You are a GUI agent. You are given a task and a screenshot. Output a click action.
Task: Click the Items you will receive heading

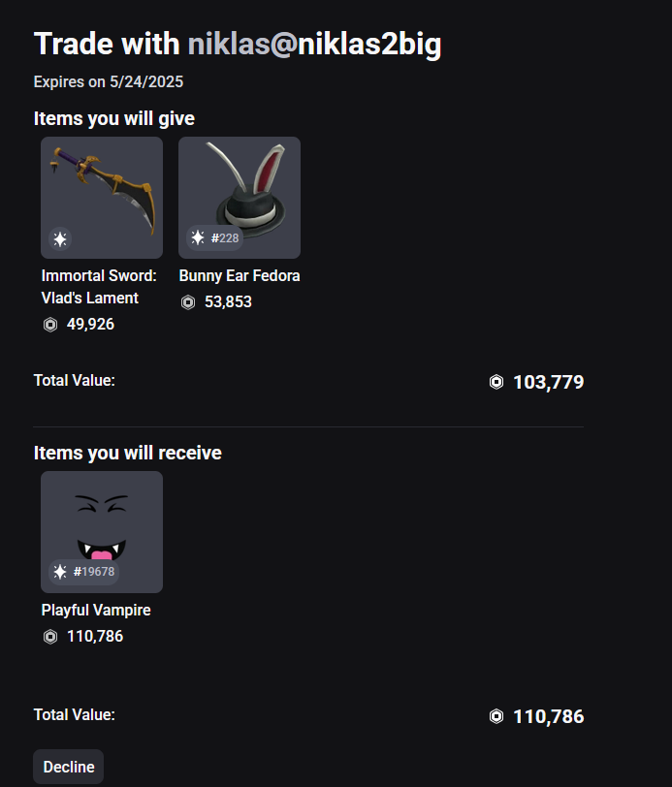click(x=126, y=453)
